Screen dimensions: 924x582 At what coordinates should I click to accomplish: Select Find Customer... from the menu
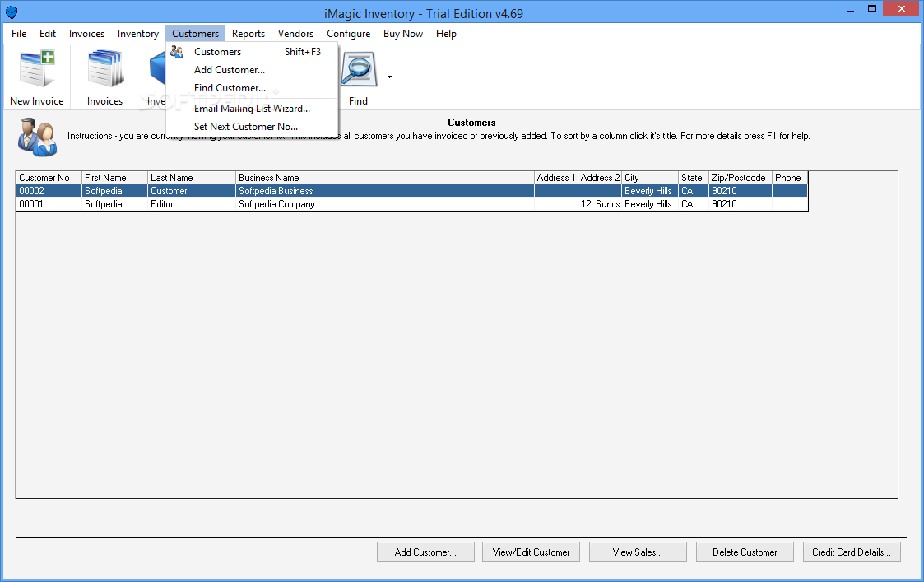[x=252, y=88]
